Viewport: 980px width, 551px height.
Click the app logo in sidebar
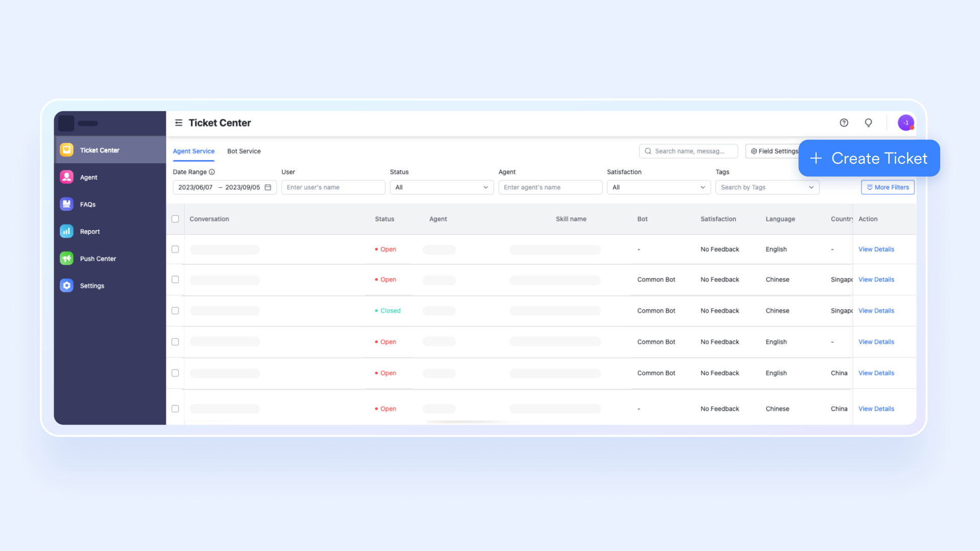click(66, 123)
